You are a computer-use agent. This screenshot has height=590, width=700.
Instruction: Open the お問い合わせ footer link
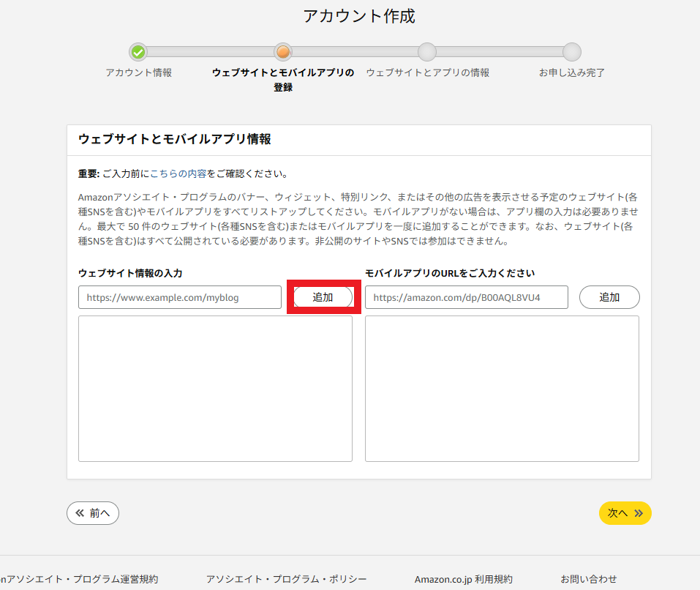click(589, 579)
